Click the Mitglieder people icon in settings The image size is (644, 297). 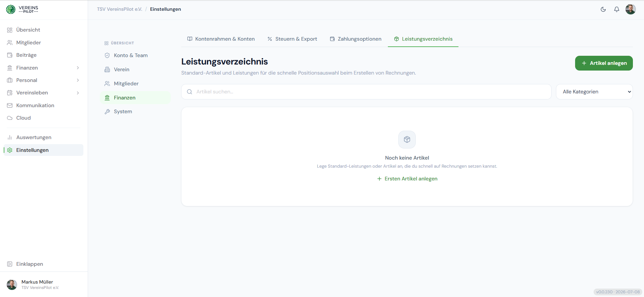coord(107,84)
